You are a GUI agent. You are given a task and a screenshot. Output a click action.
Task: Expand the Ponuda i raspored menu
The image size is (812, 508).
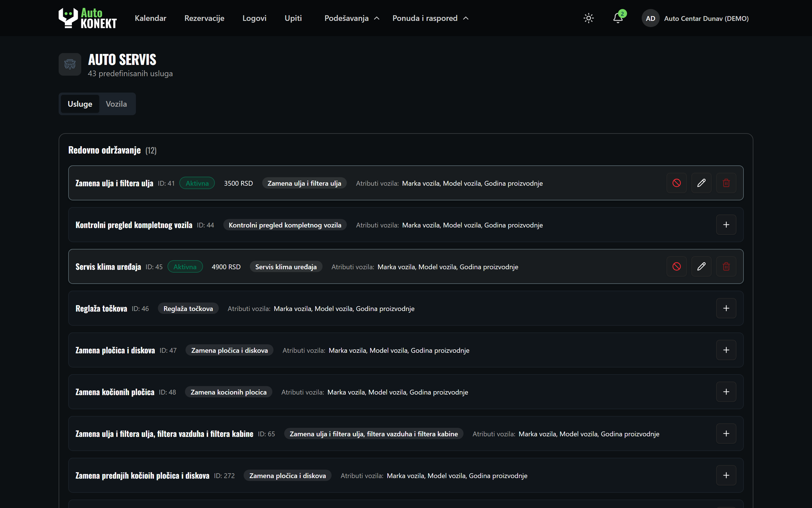pyautogui.click(x=430, y=18)
